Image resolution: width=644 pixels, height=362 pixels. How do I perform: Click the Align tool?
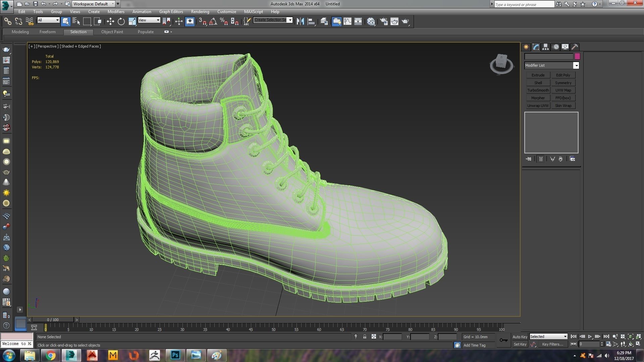311,21
